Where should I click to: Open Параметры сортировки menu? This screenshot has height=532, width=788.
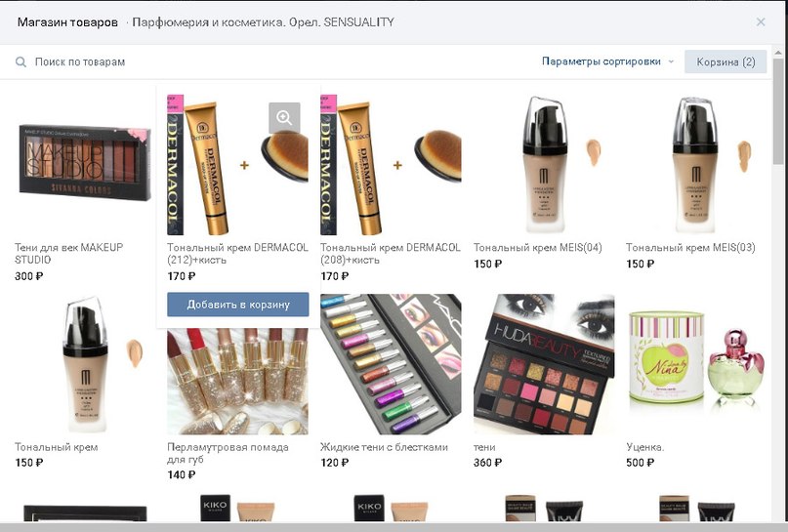601,61
